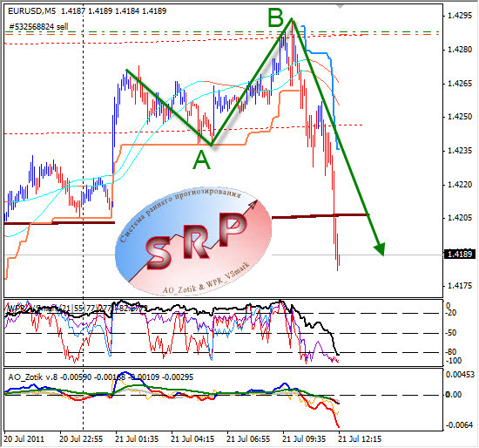This screenshot has height=448, width=479.
Task: Click the 21 Jul 04:15 time label
Action: (192, 439)
